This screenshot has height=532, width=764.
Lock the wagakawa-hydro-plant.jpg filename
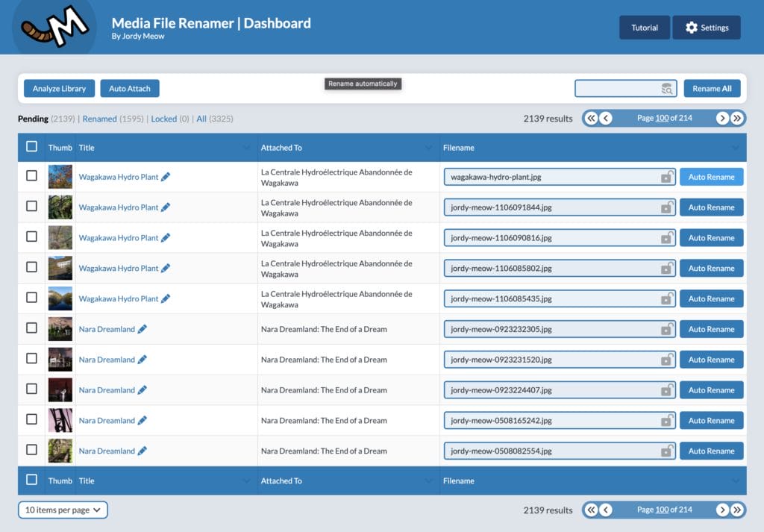point(666,177)
